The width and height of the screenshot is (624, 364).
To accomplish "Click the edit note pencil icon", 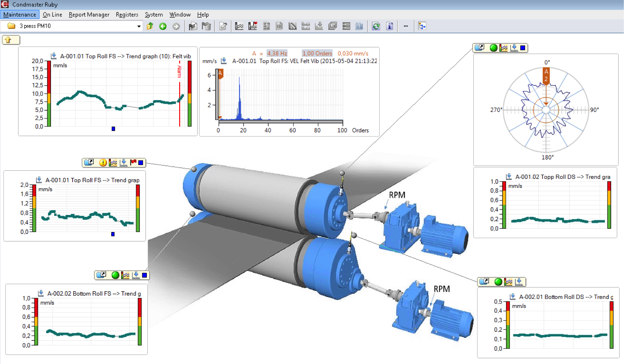I will coord(223,26).
